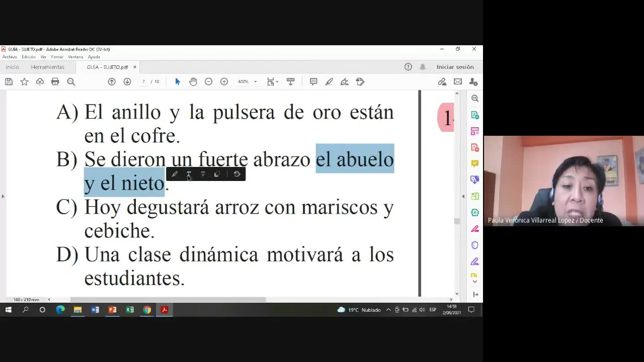The height and width of the screenshot is (362, 644).
Task: Click the right tools pane collapse arrow at its bottom
Action: (475, 294)
